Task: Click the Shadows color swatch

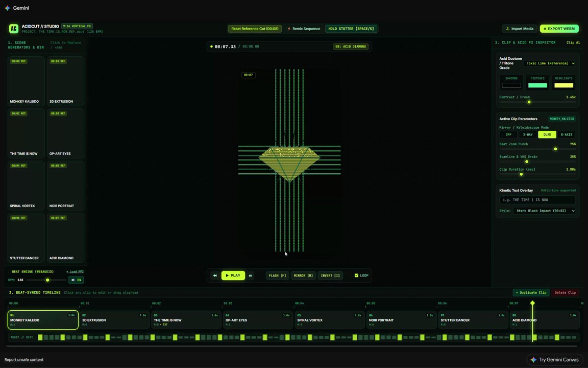Action: click(511, 86)
